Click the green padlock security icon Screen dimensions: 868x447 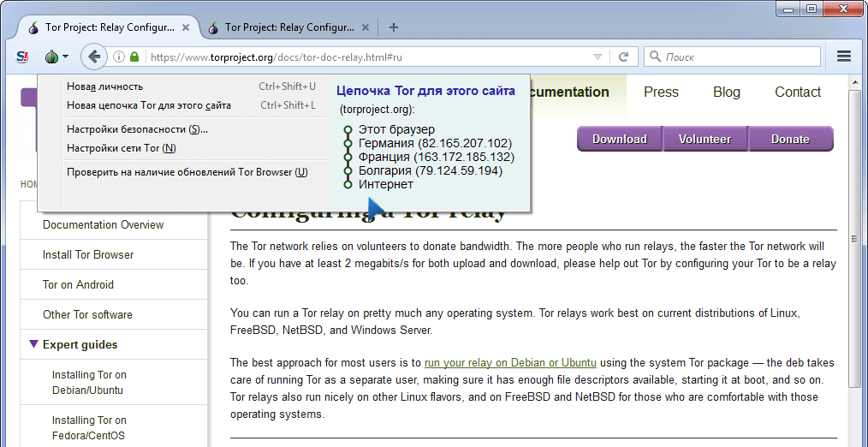click(134, 57)
